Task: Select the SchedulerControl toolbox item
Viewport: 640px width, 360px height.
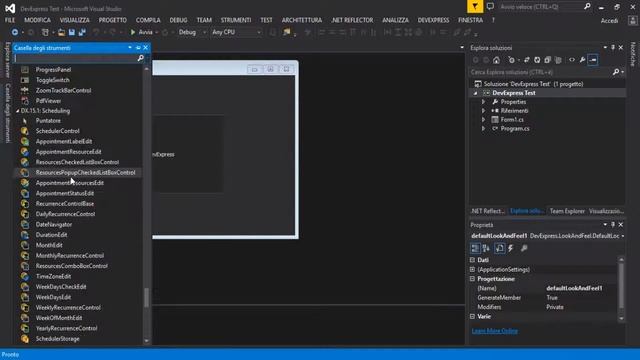Action: (x=58, y=131)
